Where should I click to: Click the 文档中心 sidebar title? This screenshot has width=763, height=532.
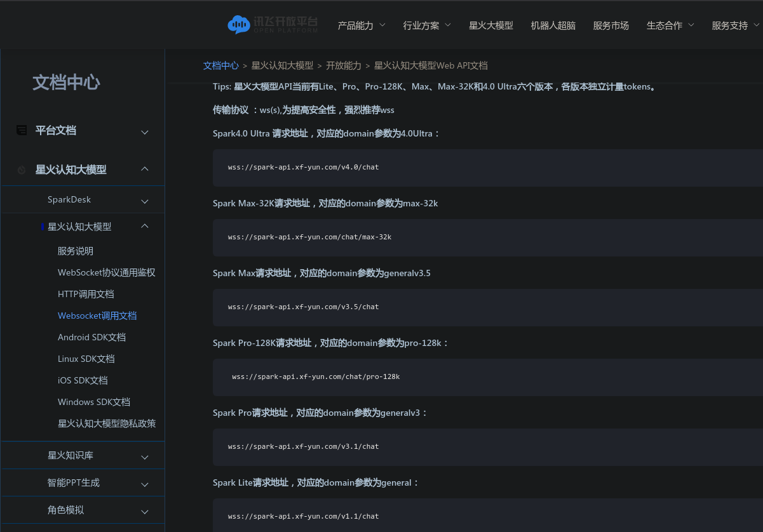(x=66, y=82)
